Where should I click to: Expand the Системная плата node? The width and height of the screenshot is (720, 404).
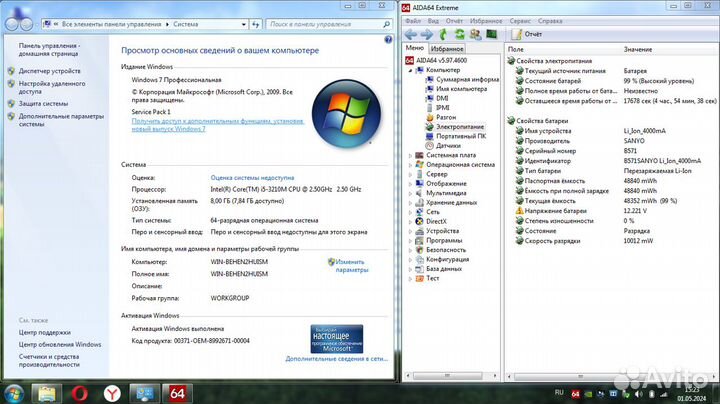pyautogui.click(x=411, y=156)
